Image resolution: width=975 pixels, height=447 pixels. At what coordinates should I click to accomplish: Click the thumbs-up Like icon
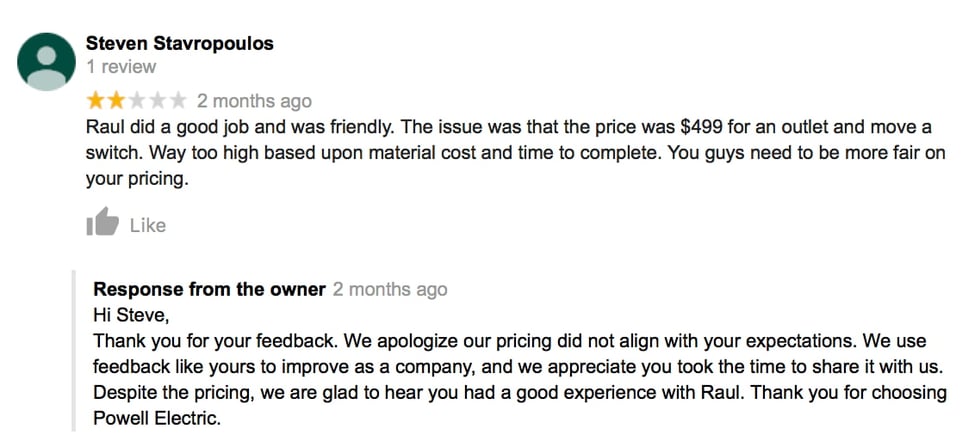(x=102, y=223)
